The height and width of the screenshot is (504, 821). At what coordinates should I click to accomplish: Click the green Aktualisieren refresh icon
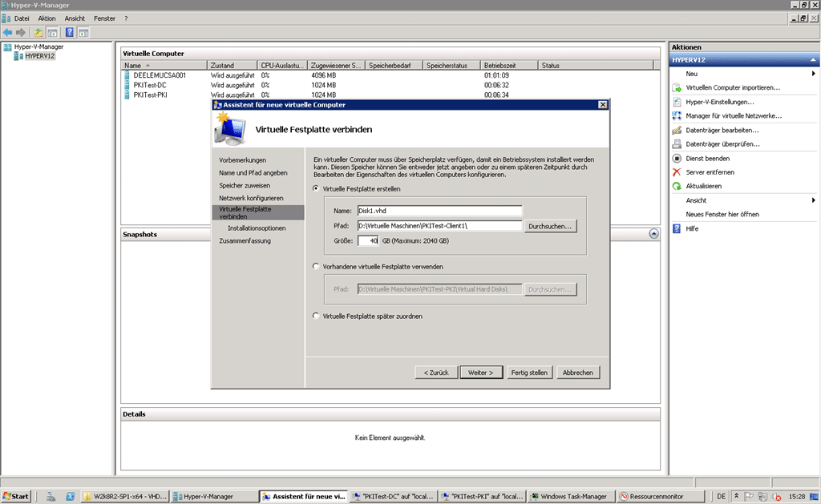point(677,186)
